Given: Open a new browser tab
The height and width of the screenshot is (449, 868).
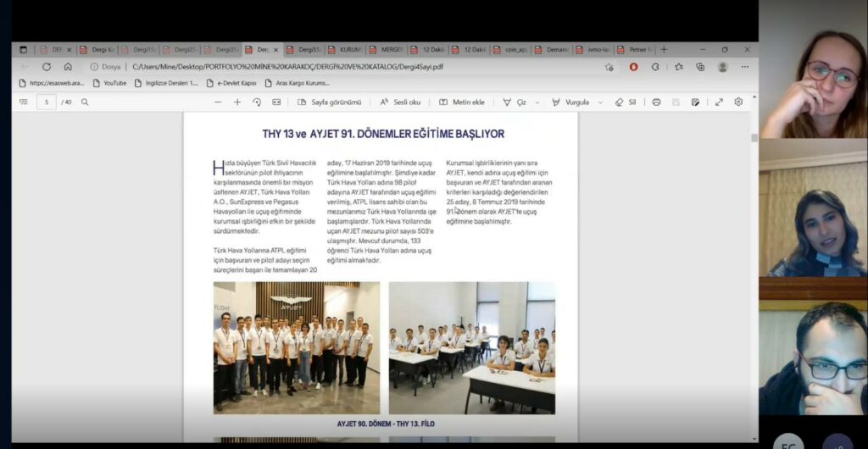Looking at the screenshot, I should [x=665, y=50].
